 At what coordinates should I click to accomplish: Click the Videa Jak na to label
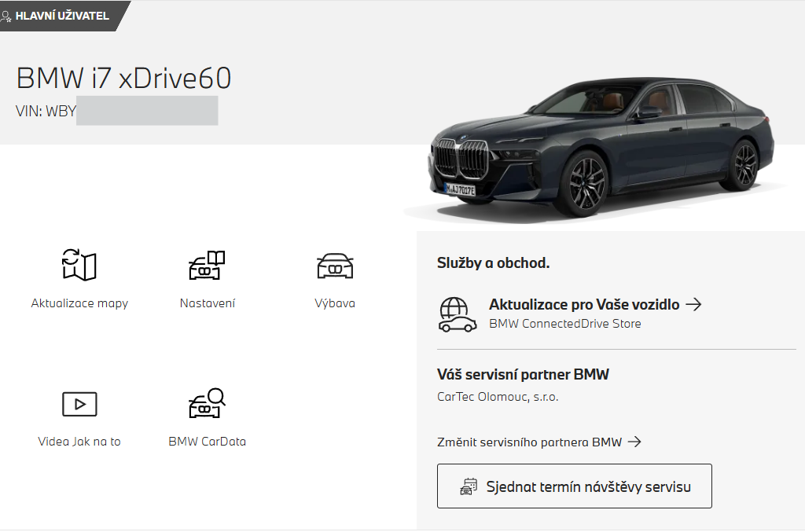[x=79, y=441]
